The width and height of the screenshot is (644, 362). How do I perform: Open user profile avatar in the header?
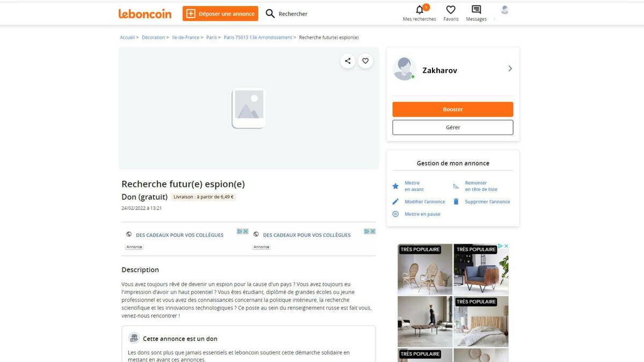504,10
